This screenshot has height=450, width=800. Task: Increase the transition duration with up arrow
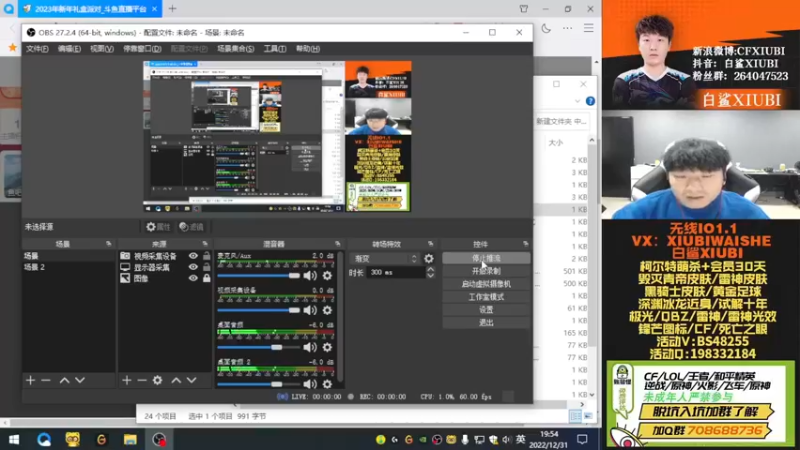coord(431,269)
